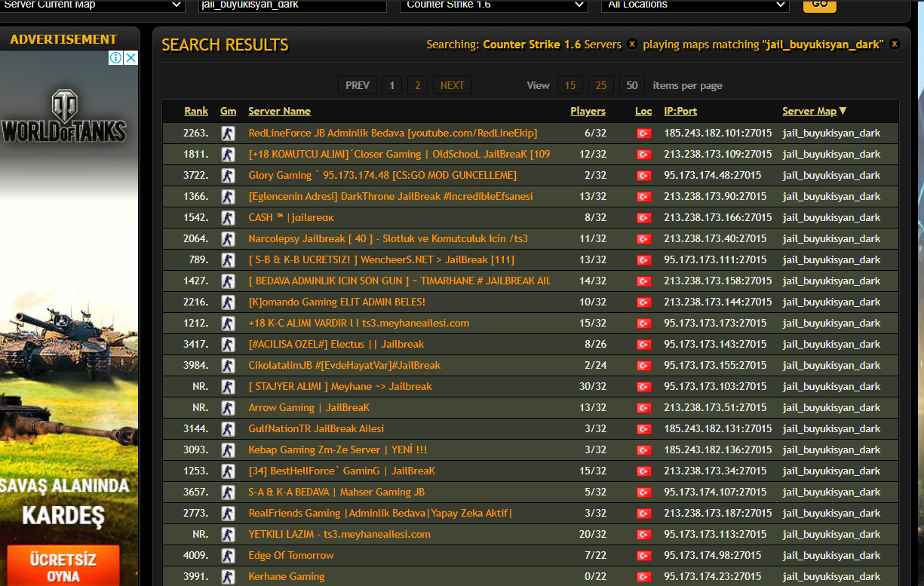Click the game icon in the GulfNationTR row
The image size is (924, 586).
coord(228,429)
